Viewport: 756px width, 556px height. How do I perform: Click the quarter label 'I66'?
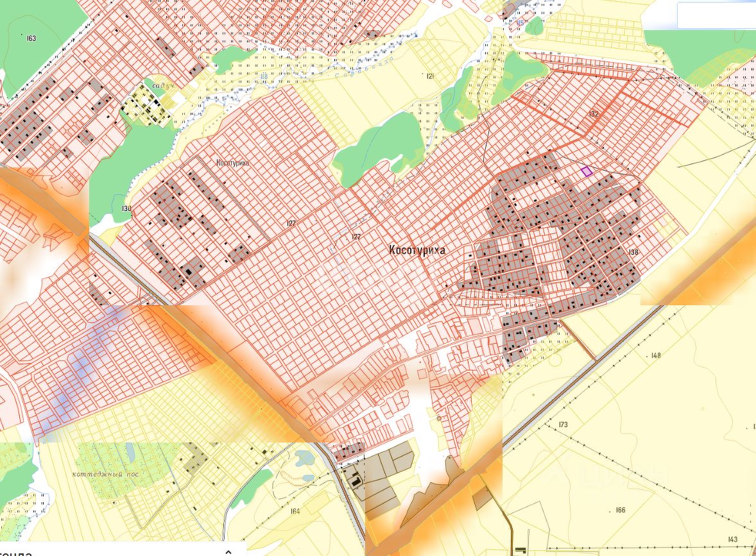[621, 510]
